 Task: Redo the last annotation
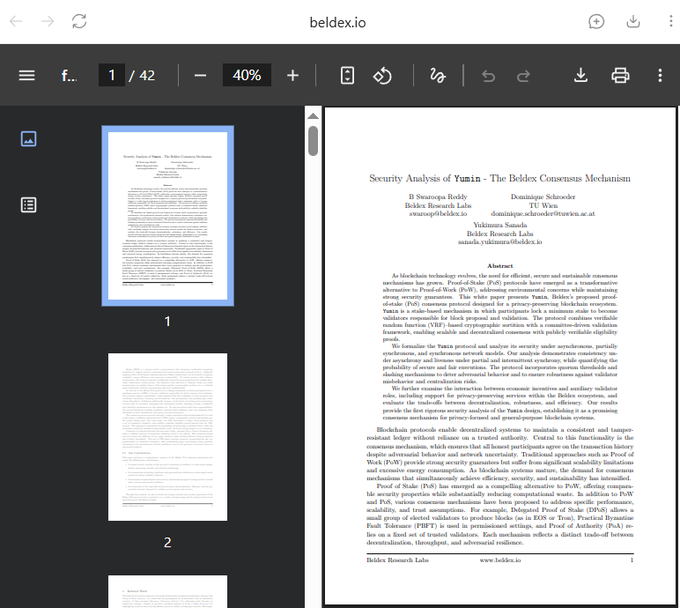(x=523, y=76)
